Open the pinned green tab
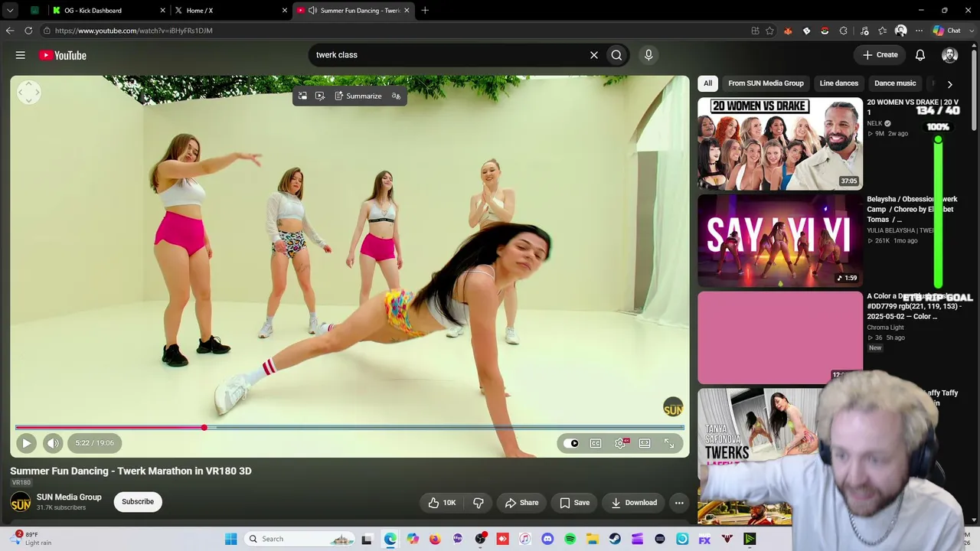Image resolution: width=980 pixels, height=551 pixels. [x=34, y=11]
